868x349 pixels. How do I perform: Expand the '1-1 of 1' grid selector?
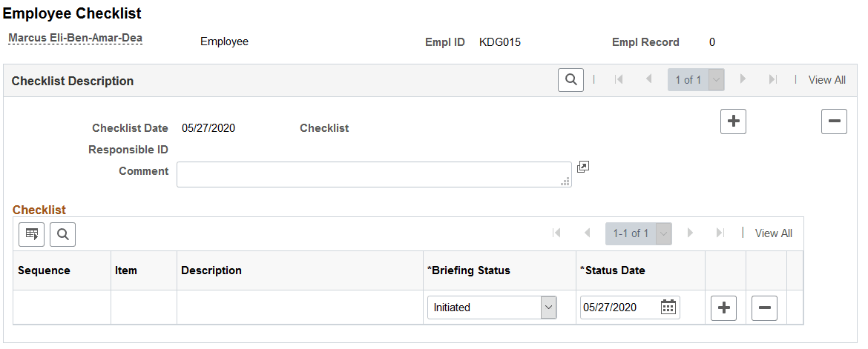(663, 233)
